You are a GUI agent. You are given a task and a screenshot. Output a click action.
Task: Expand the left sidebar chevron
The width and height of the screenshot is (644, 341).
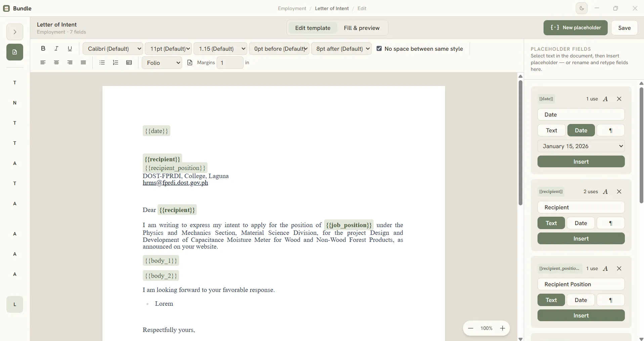click(15, 32)
